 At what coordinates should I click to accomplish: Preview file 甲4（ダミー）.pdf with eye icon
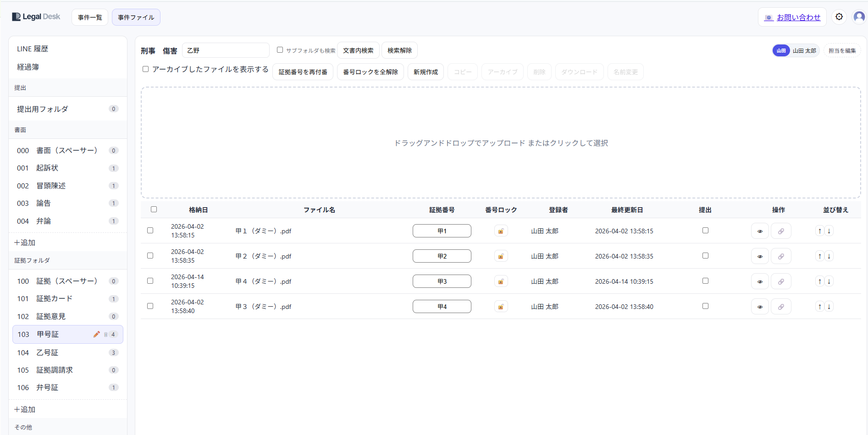click(760, 281)
